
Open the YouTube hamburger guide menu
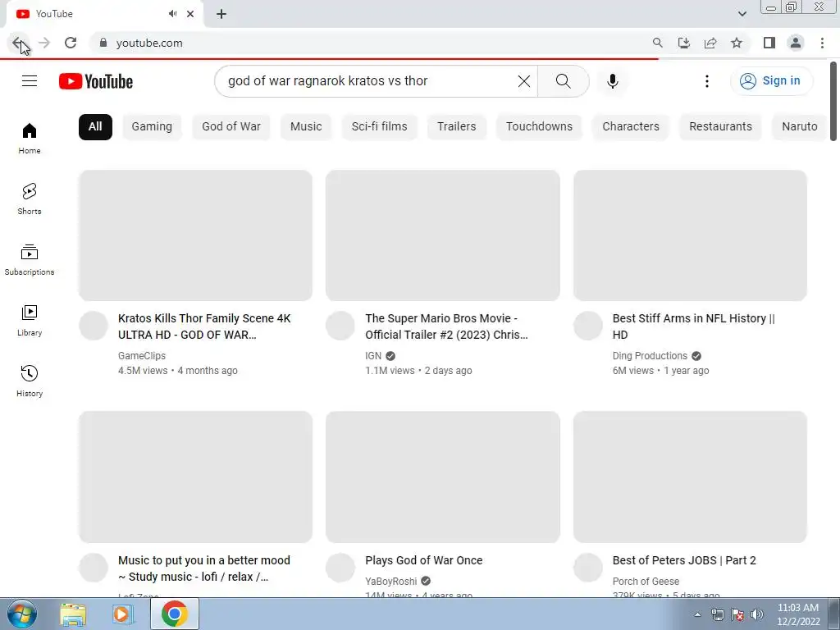pyautogui.click(x=30, y=81)
